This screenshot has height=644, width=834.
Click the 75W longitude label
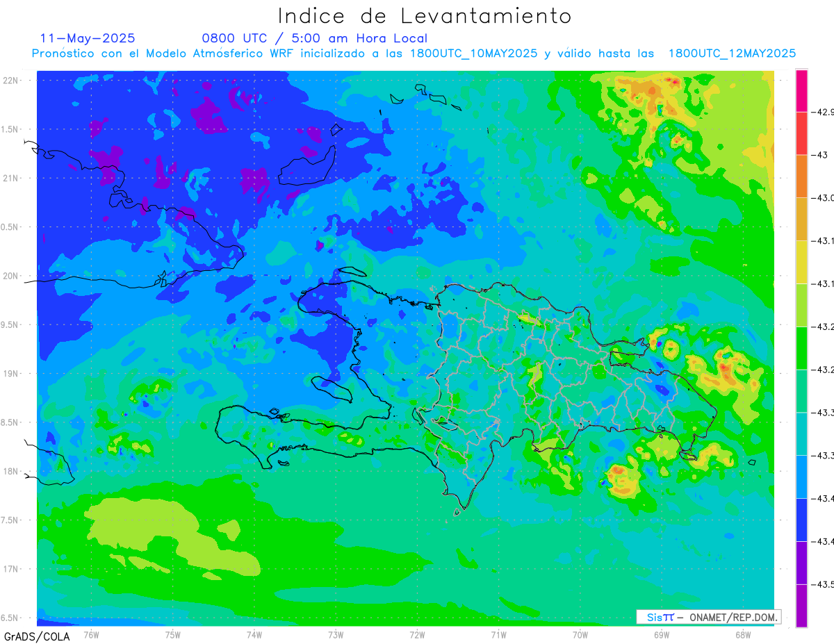[173, 634]
